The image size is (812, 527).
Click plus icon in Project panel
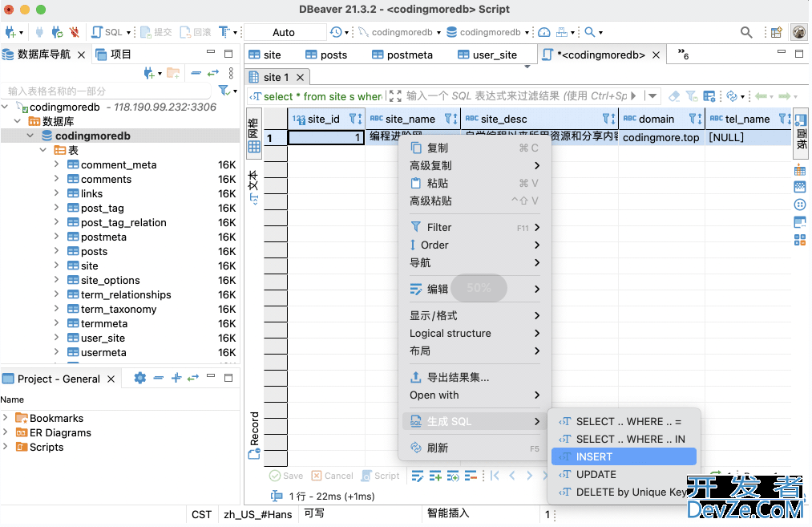tap(176, 378)
